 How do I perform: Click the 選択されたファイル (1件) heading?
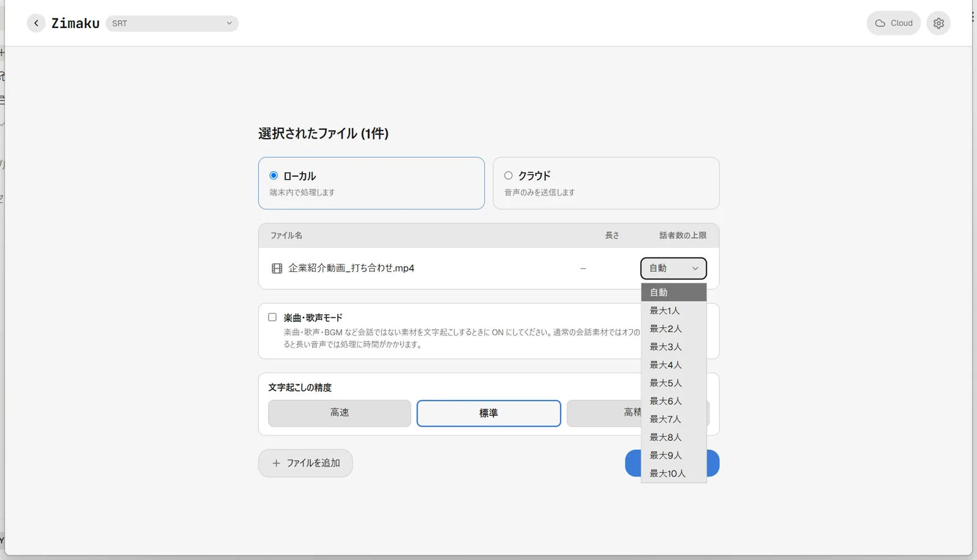[x=324, y=134]
